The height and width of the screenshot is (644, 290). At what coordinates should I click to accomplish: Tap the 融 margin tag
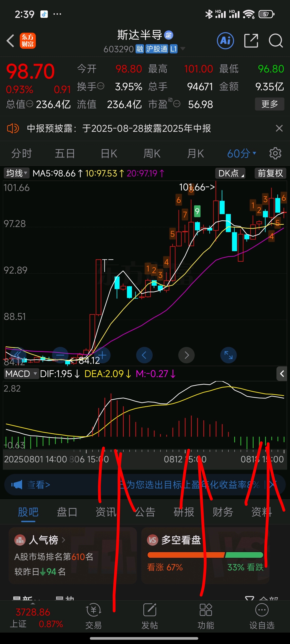coord(140,49)
